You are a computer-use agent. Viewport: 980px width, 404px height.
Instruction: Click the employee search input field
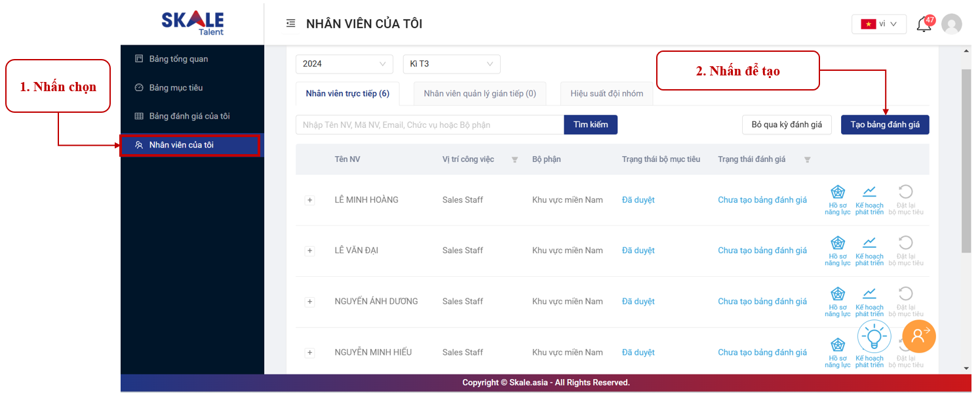[x=429, y=125]
